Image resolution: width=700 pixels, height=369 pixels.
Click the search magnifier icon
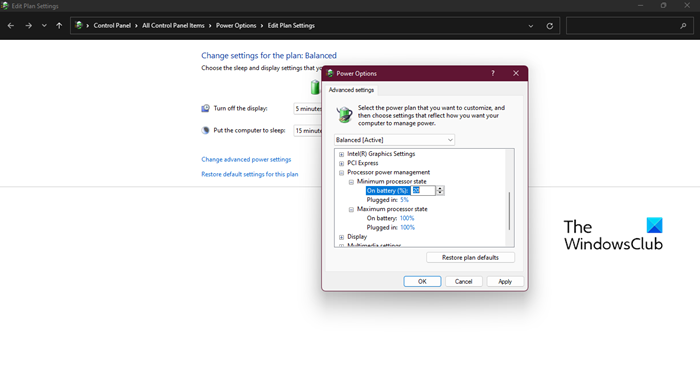click(683, 26)
